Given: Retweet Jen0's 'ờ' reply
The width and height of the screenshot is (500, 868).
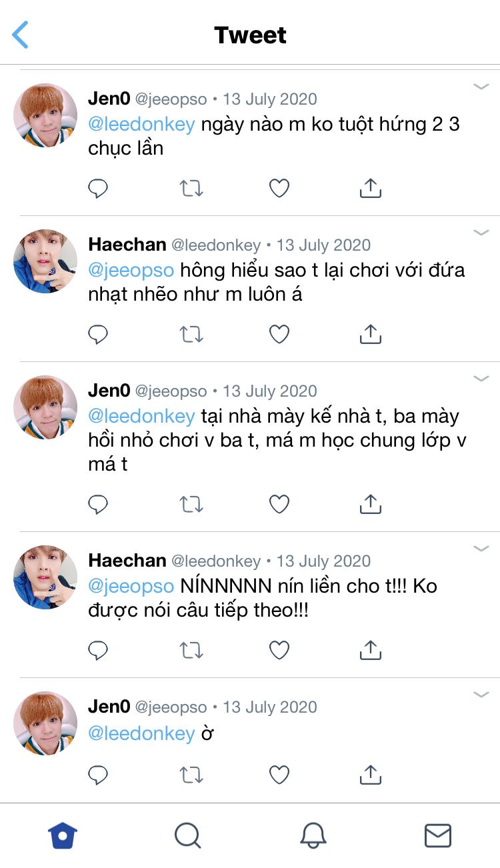Looking at the screenshot, I should 191,774.
